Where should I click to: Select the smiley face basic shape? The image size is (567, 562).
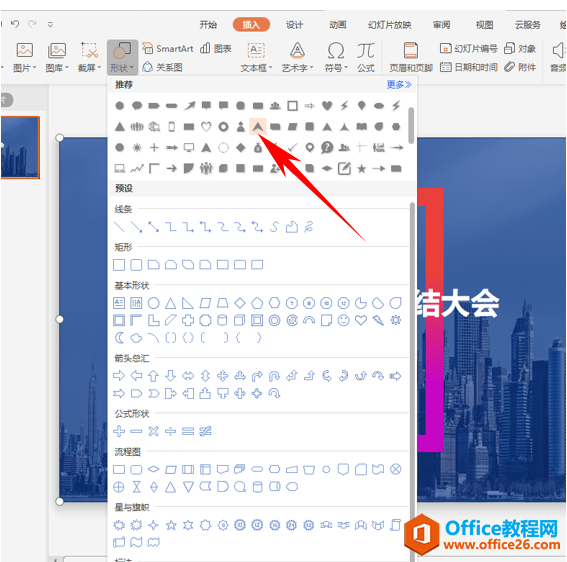tap(344, 320)
